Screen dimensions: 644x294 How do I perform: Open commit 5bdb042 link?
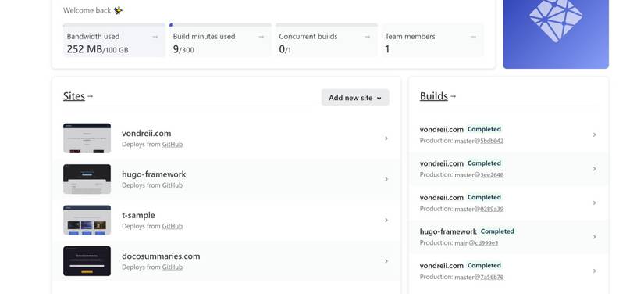click(492, 141)
